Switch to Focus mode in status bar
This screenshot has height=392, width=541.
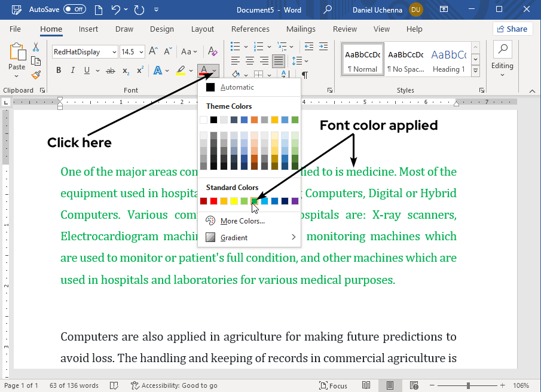click(333, 385)
